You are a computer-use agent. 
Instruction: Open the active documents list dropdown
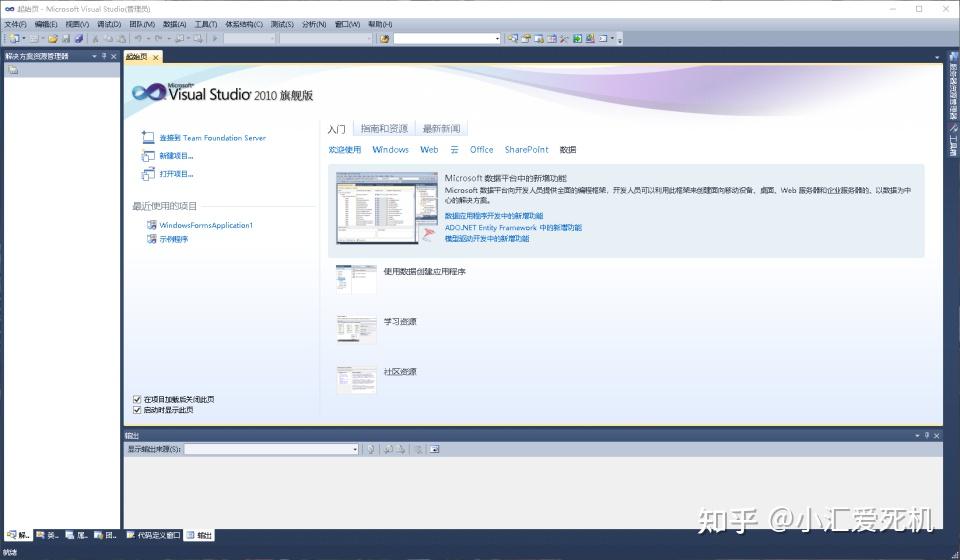[x=937, y=57]
